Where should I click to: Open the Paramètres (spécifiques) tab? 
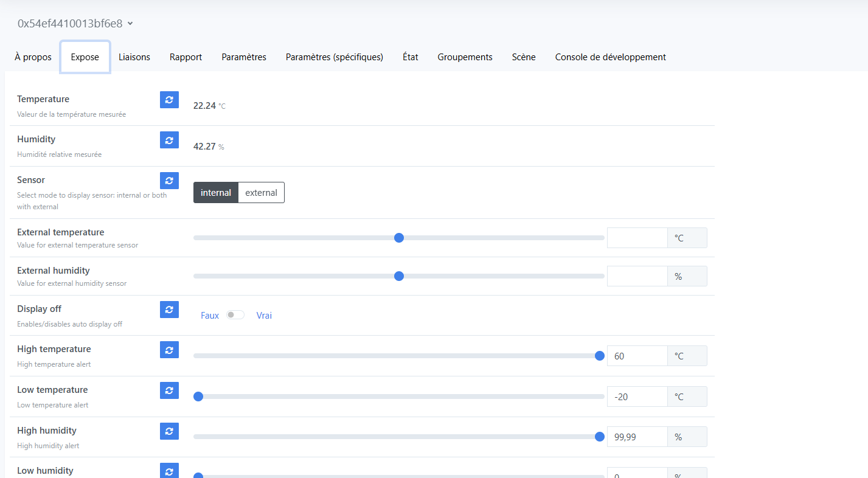point(334,57)
